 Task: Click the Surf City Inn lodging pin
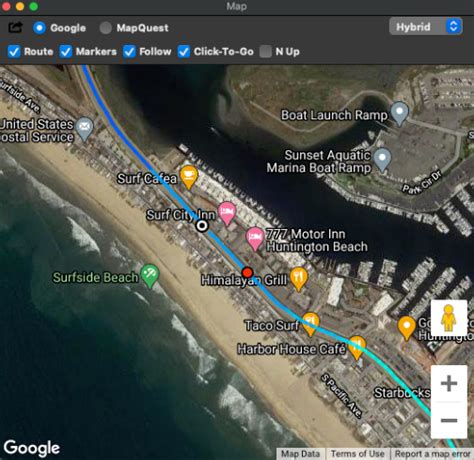[227, 213]
